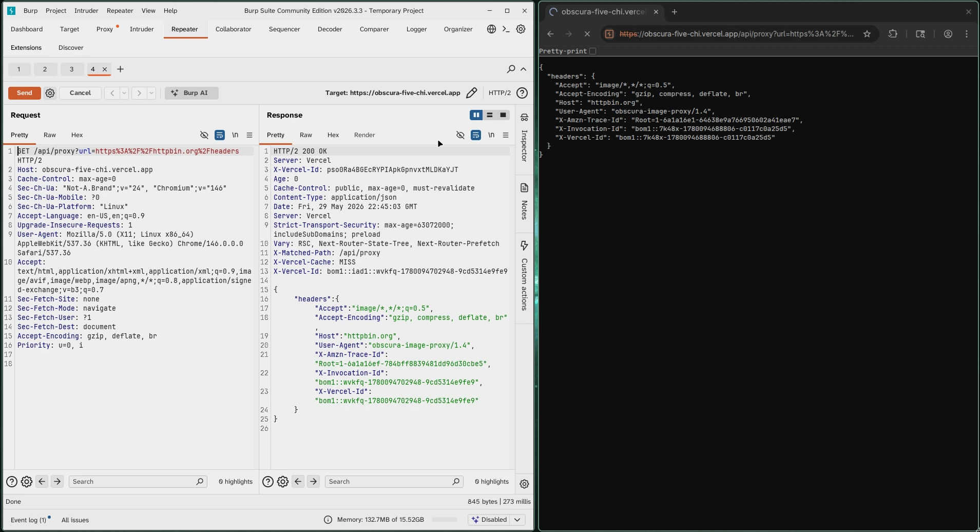Open the back history dropdown arrow
The image size is (980, 532).
pyautogui.click(x=124, y=93)
